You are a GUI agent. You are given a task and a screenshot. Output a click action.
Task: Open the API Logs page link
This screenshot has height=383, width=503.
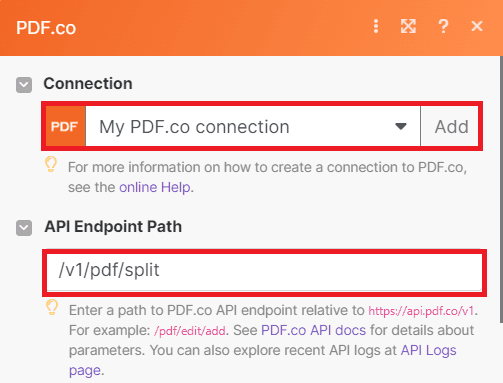point(429,350)
